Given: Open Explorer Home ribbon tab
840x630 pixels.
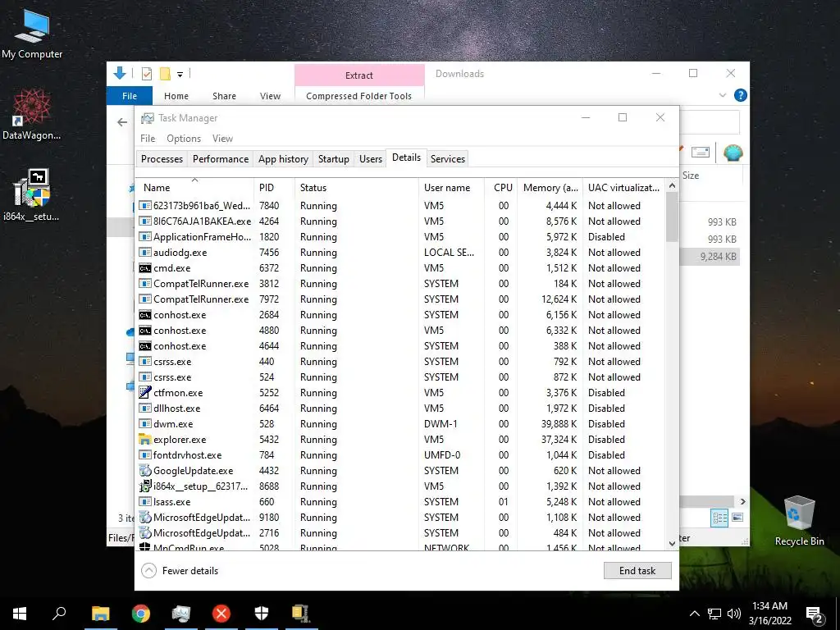Looking at the screenshot, I should pos(176,96).
